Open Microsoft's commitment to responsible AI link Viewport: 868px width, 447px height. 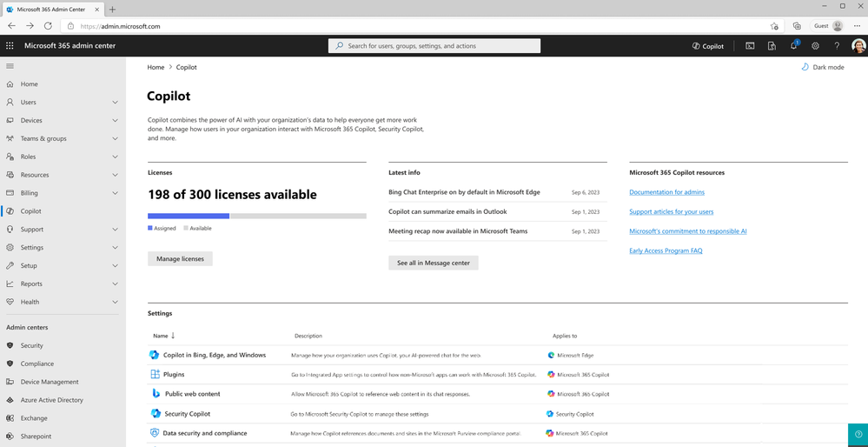[687, 231]
